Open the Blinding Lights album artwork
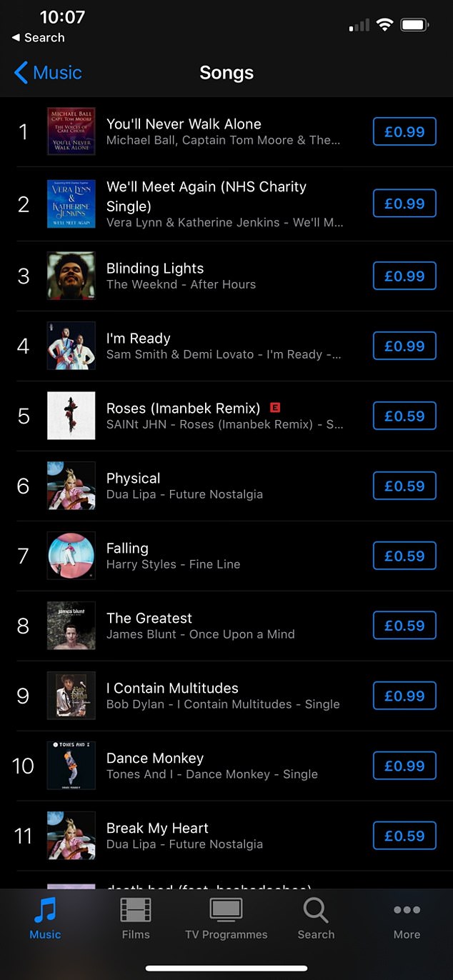The height and width of the screenshot is (980, 453). point(71,276)
